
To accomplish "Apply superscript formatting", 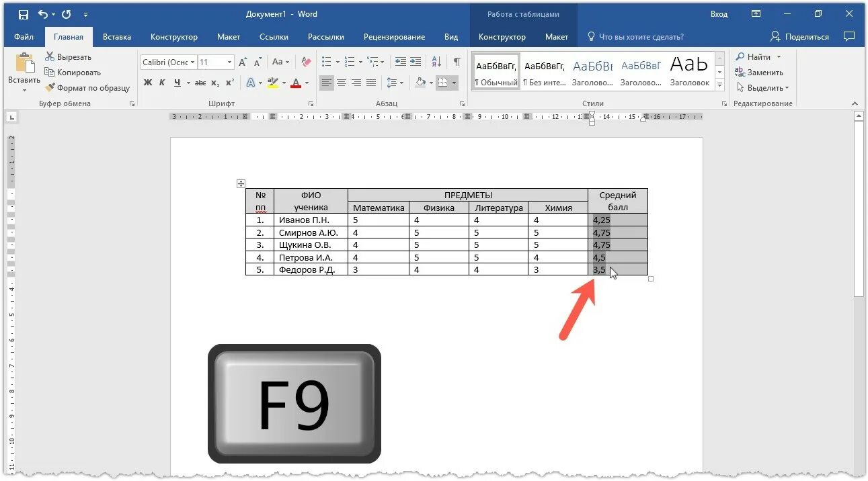I will point(230,83).
